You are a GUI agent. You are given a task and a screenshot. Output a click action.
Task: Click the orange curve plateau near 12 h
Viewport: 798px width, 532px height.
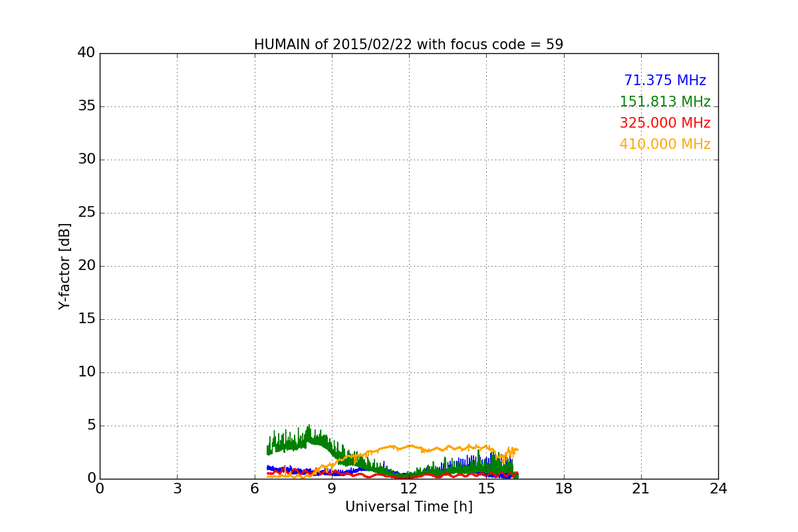pos(409,446)
